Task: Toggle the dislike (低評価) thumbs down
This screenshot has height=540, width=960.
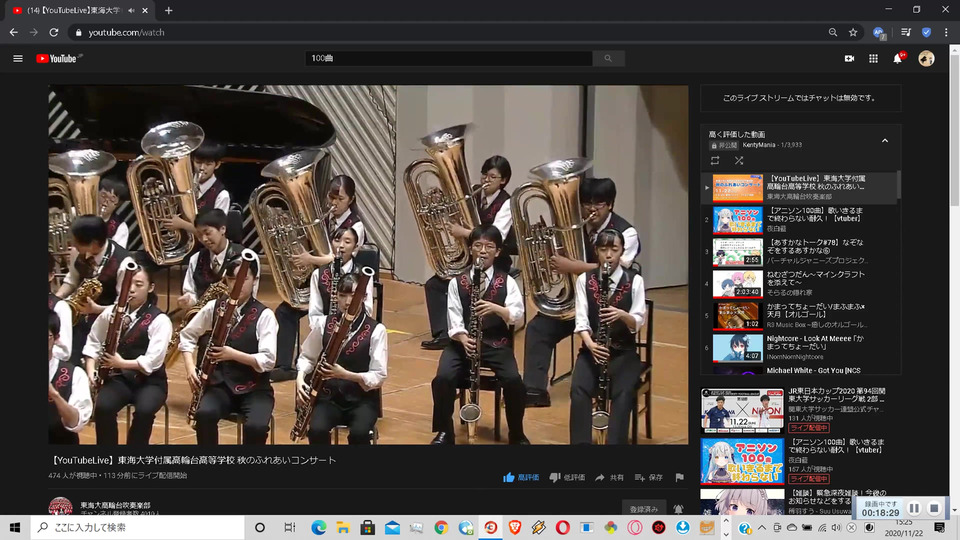Action: click(555, 478)
